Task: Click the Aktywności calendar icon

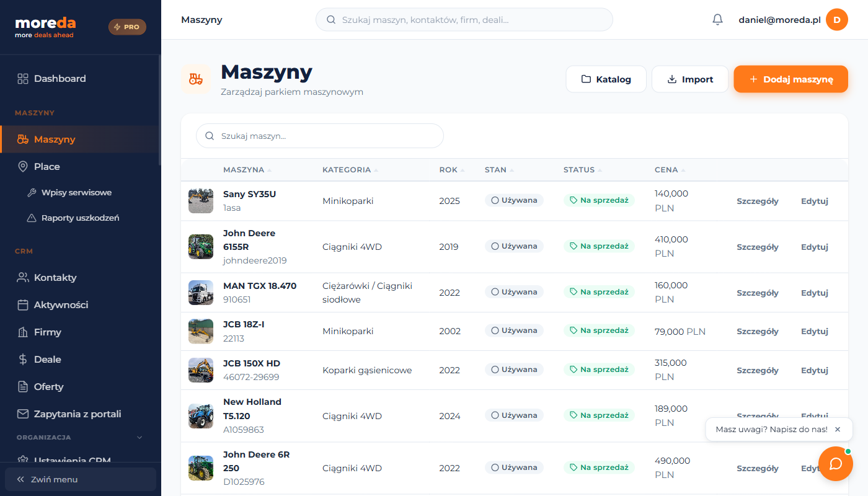Action: [23, 305]
